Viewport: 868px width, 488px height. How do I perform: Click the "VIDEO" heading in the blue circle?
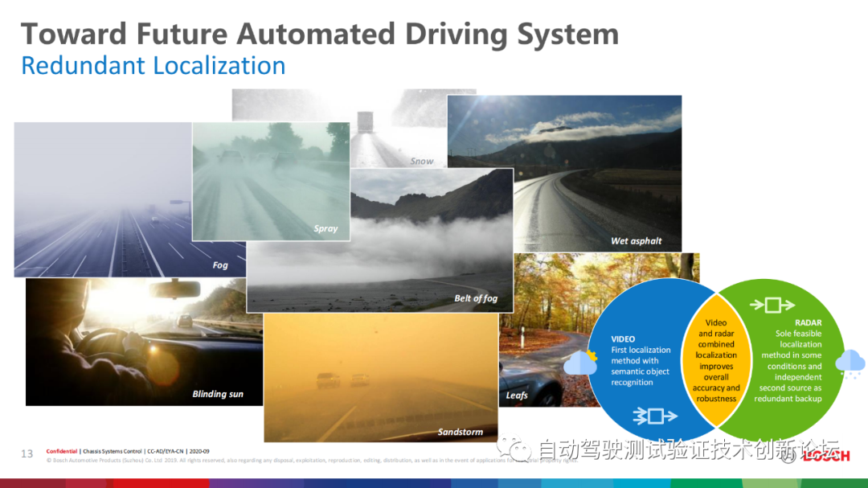click(623, 339)
